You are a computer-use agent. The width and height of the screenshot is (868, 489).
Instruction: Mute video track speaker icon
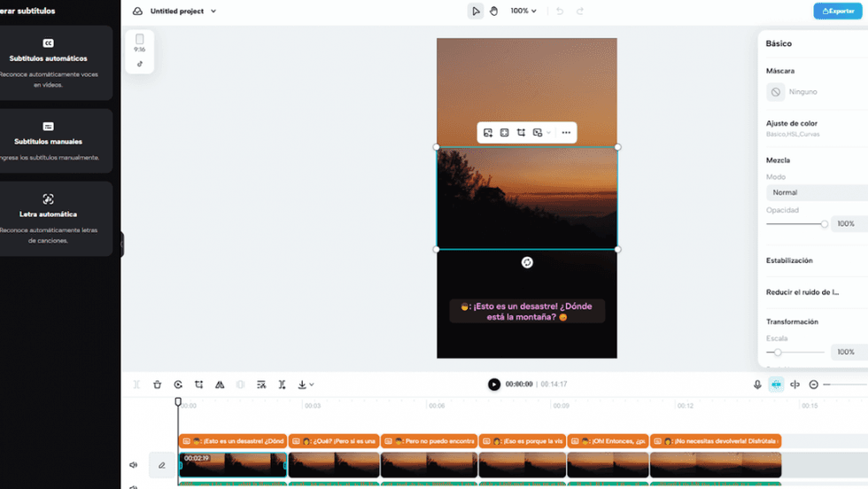[134, 465]
